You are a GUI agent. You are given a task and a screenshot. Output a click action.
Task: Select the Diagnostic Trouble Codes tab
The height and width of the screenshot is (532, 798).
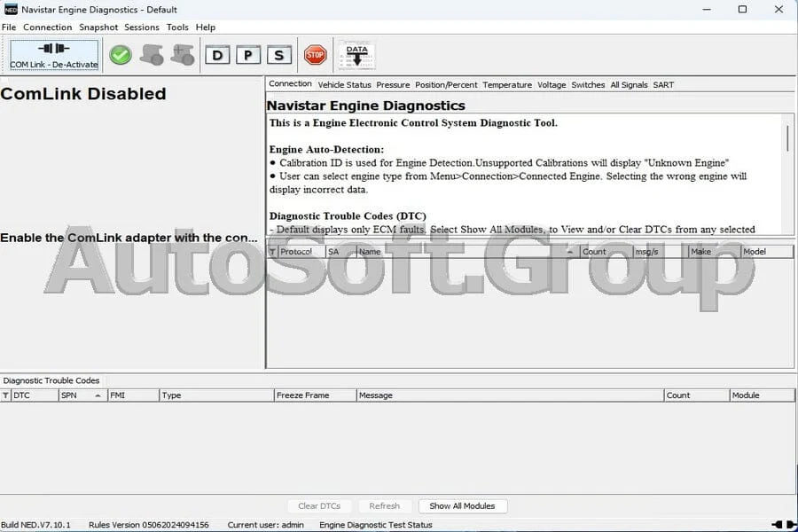tap(51, 380)
